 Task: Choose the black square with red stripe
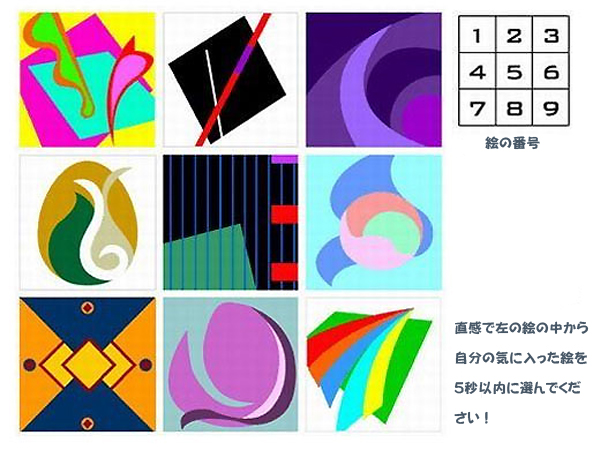[x=231, y=80]
